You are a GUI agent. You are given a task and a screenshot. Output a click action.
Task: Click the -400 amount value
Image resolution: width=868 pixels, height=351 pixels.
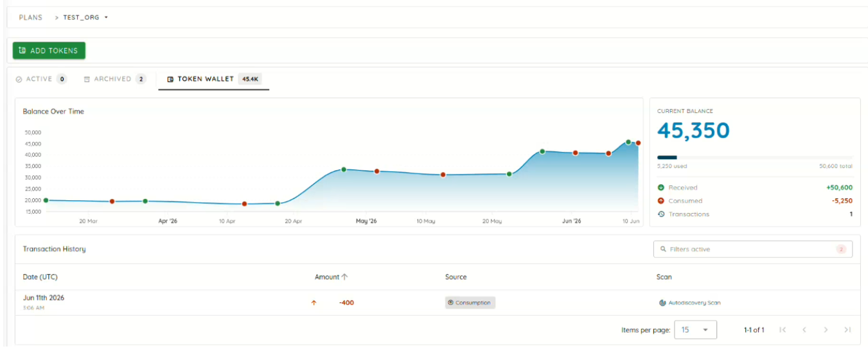tap(346, 303)
